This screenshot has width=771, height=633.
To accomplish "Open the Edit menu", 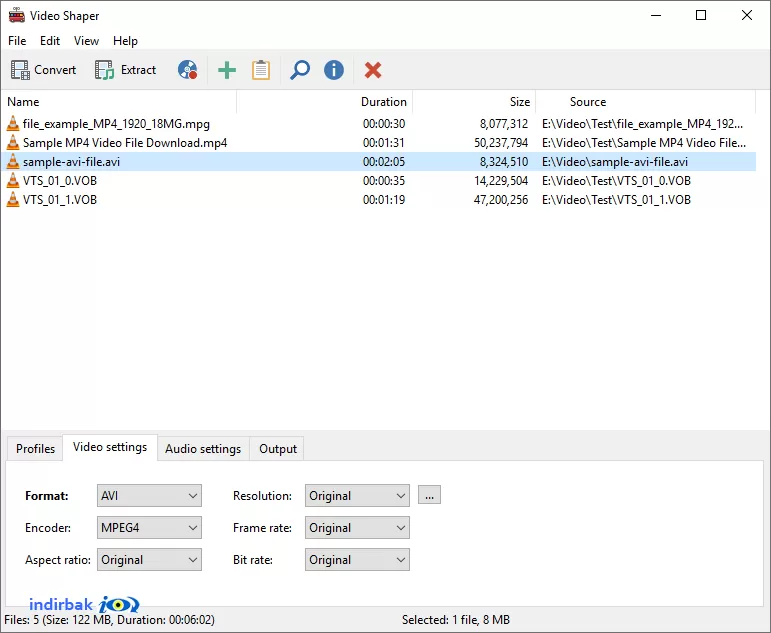I will pos(50,41).
